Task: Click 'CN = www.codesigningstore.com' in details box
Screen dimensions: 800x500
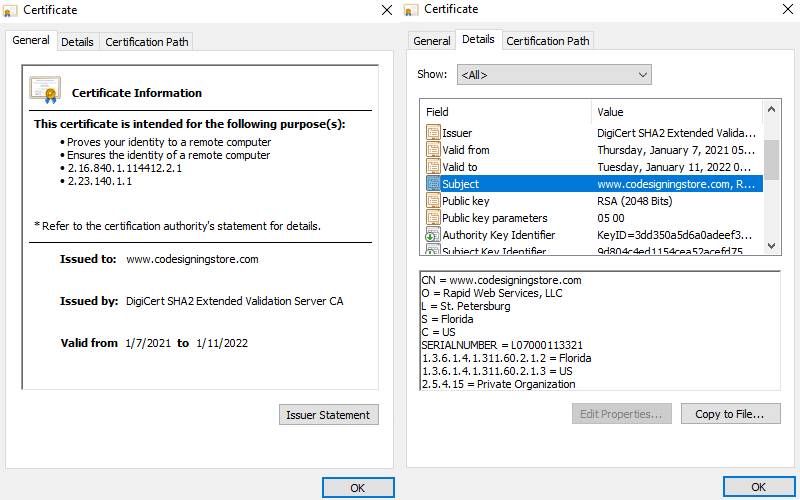Action: click(502, 280)
